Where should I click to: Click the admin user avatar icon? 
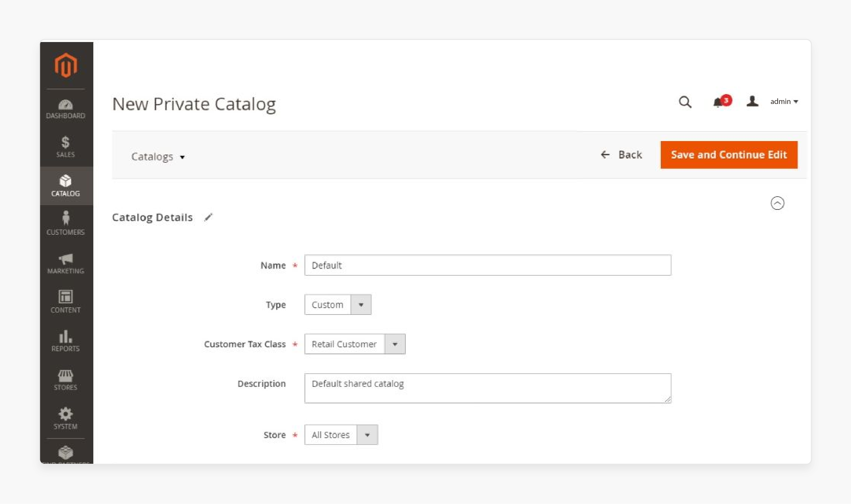pos(752,102)
